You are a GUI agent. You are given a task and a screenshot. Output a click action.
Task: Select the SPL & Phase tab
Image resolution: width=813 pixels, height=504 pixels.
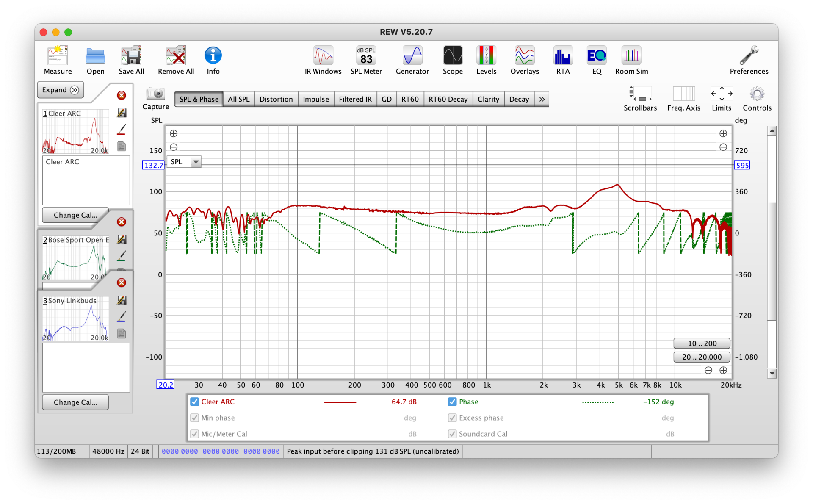(199, 99)
